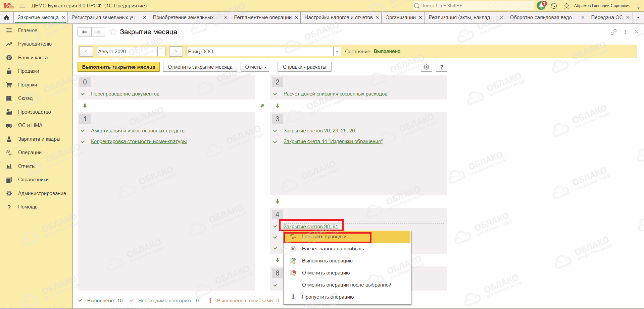Open Продажи section
The image size is (644, 309).
[29, 71]
